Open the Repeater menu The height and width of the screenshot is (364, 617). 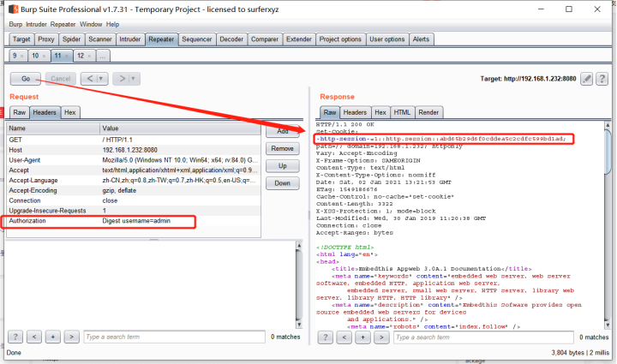click(x=63, y=24)
